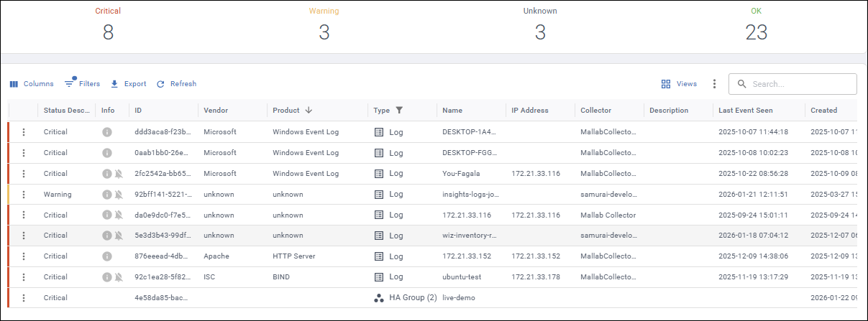The width and height of the screenshot is (868, 321).
Task: Open row menu for DESKTOP-FGG integration
Action: point(24,153)
